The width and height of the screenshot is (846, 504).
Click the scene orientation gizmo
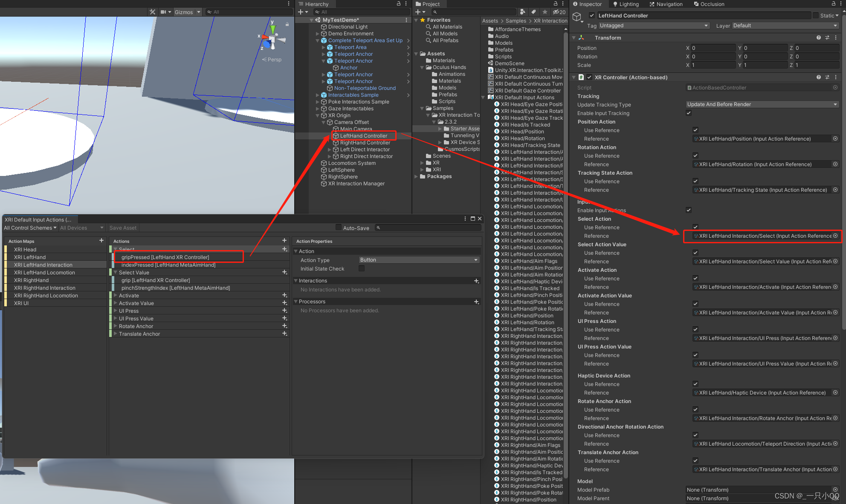272,39
